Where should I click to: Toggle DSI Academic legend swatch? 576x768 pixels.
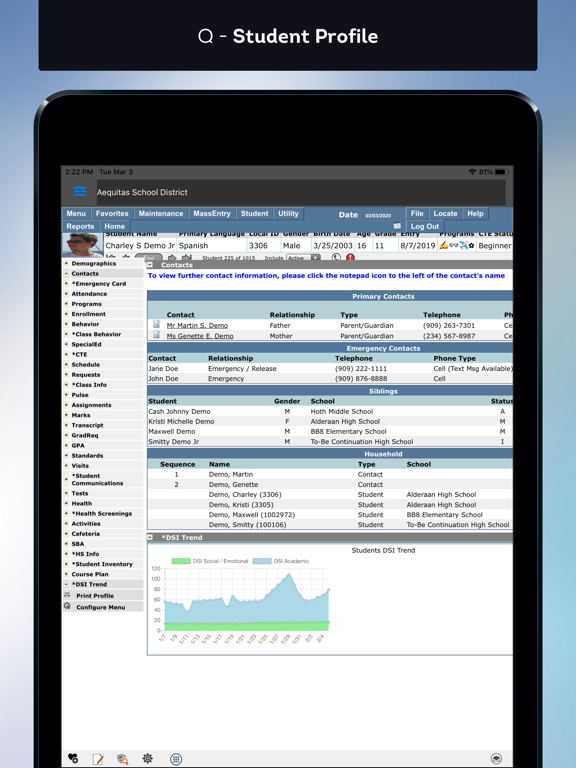(x=262, y=561)
